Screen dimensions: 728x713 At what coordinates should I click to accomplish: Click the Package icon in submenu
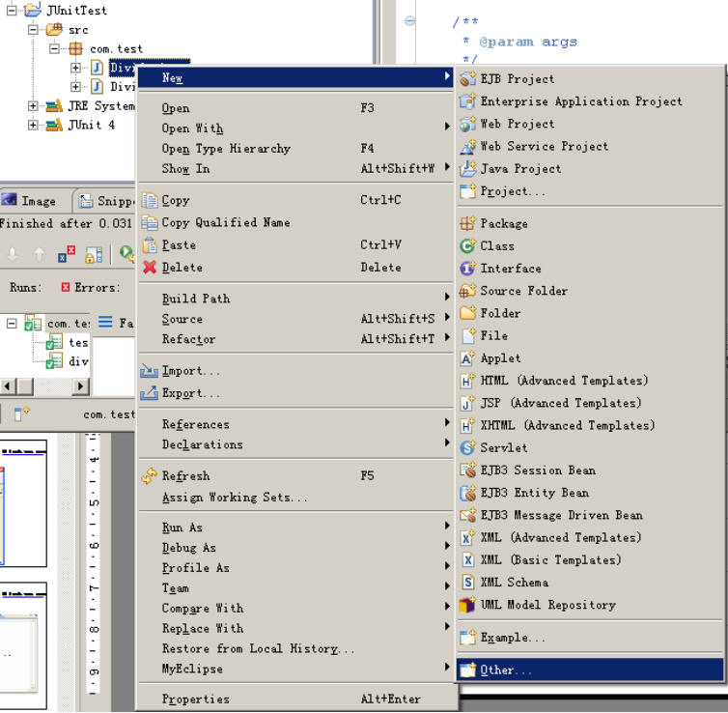pos(467,223)
